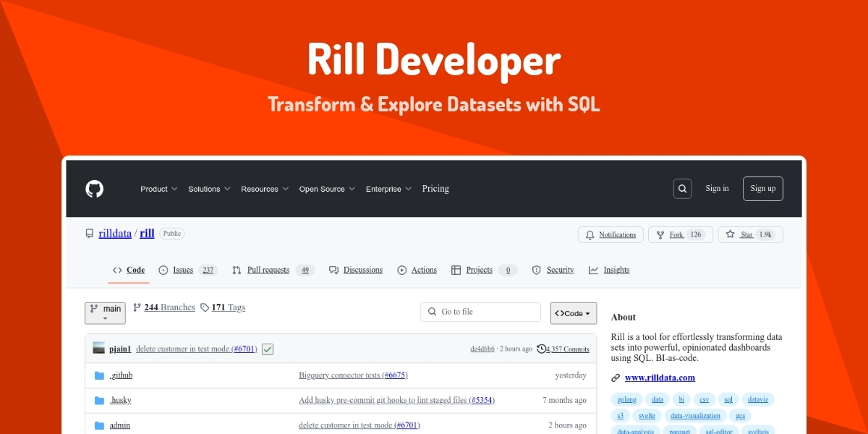This screenshot has width=868, height=434.
Task: Click the link icon beside www.rilldata.com
Action: click(616, 378)
